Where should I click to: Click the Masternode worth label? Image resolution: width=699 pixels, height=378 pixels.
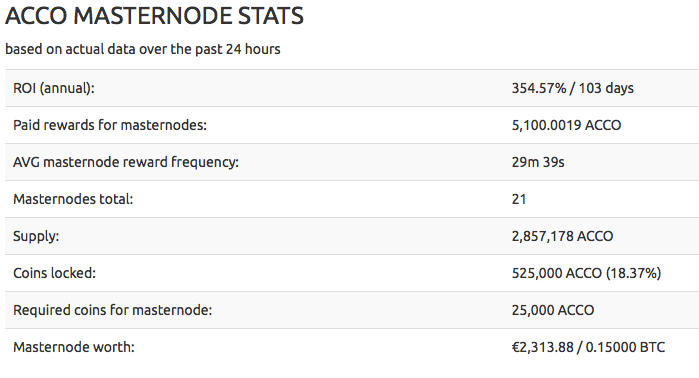click(x=74, y=347)
